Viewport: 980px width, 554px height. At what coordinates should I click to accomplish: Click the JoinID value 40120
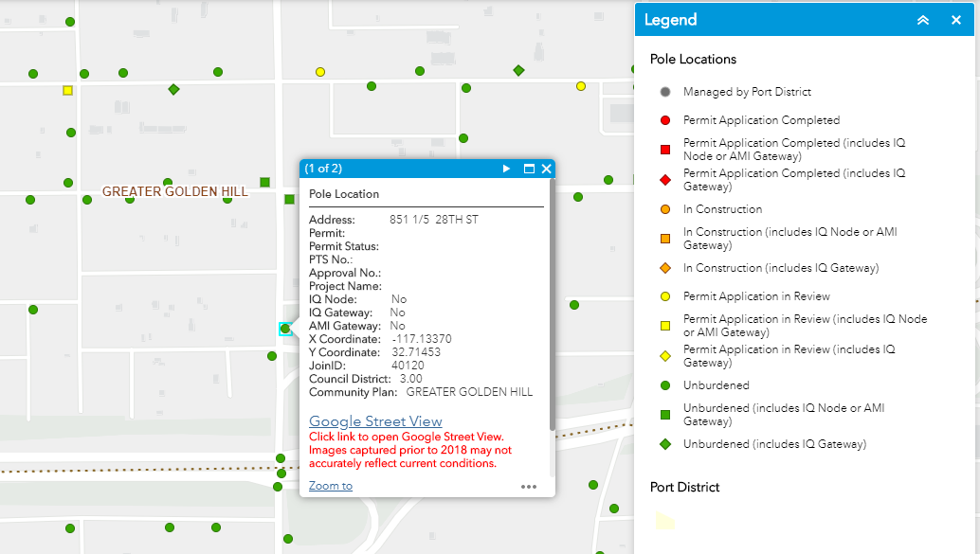click(408, 366)
